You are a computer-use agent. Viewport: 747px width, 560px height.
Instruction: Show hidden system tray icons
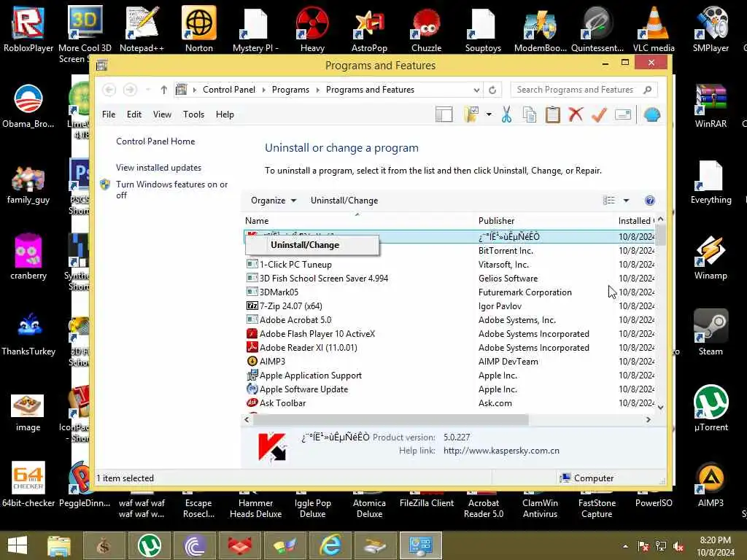tap(625, 546)
